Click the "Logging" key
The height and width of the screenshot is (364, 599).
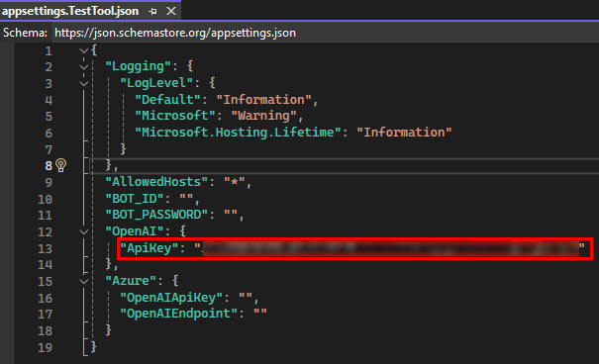pyautogui.click(x=138, y=66)
